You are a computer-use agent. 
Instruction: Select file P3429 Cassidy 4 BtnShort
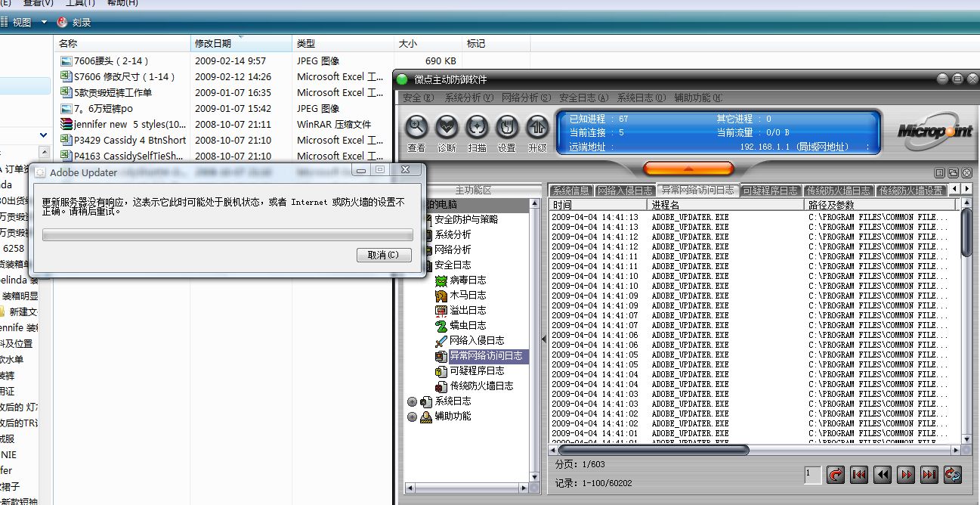click(123, 140)
